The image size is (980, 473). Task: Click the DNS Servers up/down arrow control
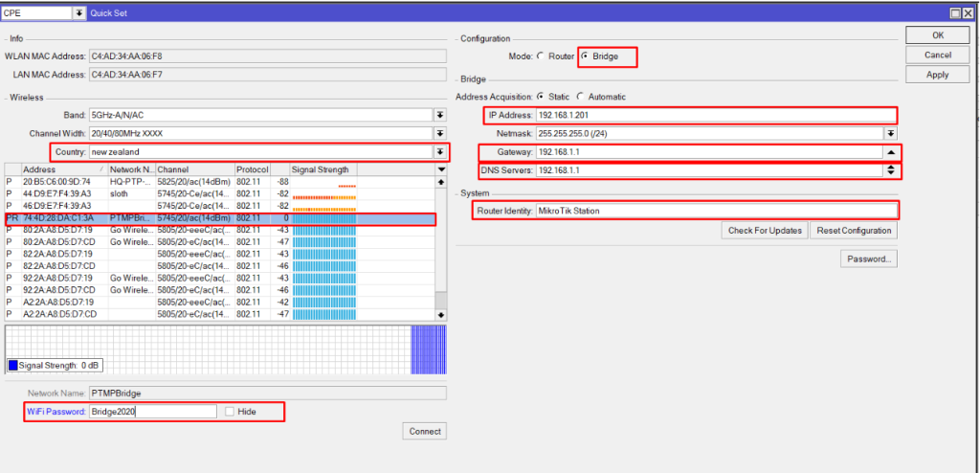890,170
